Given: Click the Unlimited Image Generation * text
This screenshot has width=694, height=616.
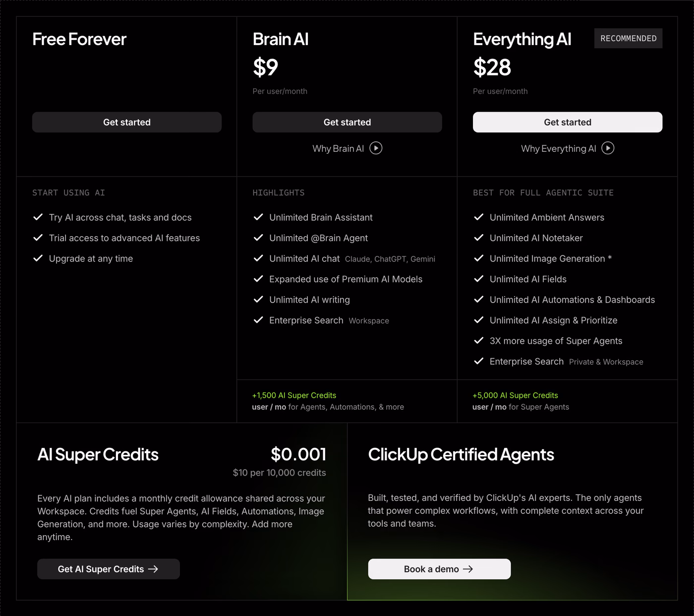Looking at the screenshot, I should click(551, 258).
